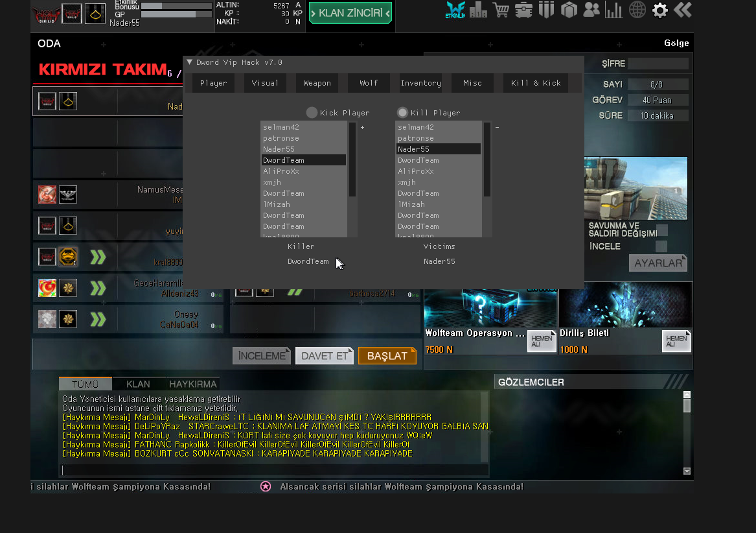Open the ranking podium icon
756x533 pixels.
[x=478, y=10]
